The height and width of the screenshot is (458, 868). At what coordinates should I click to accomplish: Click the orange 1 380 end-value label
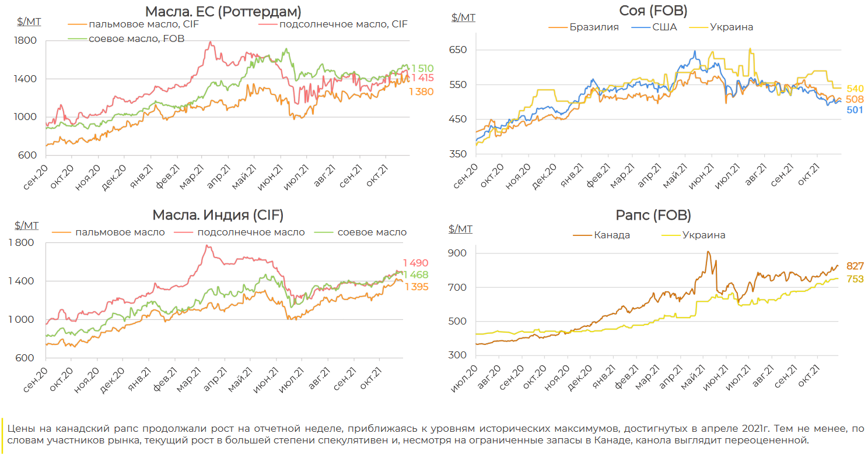(421, 91)
